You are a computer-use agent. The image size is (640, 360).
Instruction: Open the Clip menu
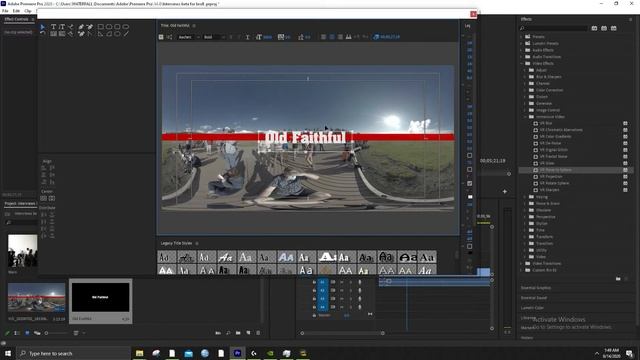[28, 11]
